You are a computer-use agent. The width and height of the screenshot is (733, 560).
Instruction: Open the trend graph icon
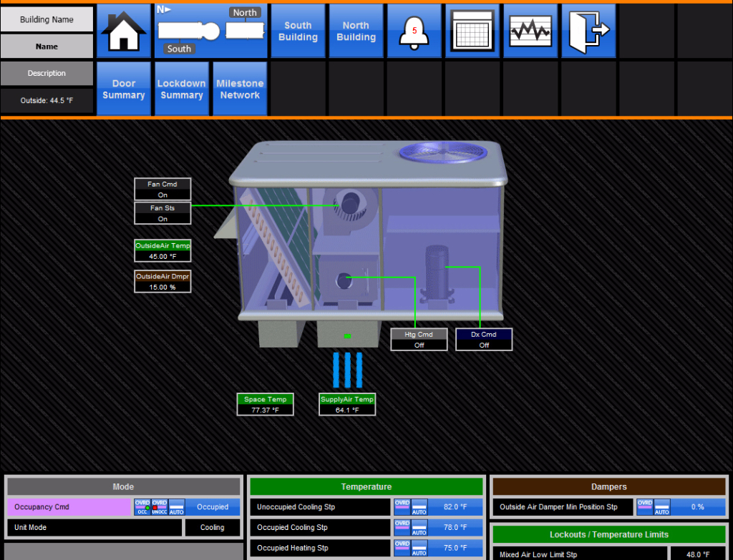[530, 30]
